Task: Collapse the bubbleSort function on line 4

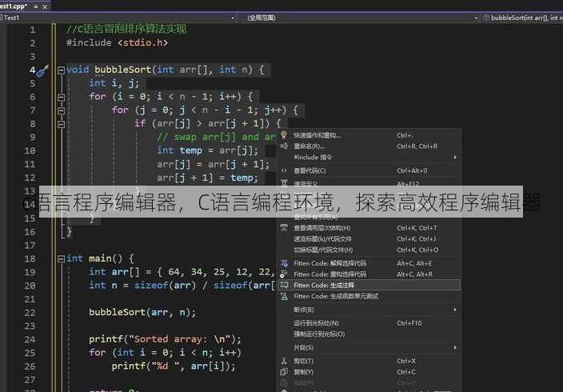Action: [61, 70]
